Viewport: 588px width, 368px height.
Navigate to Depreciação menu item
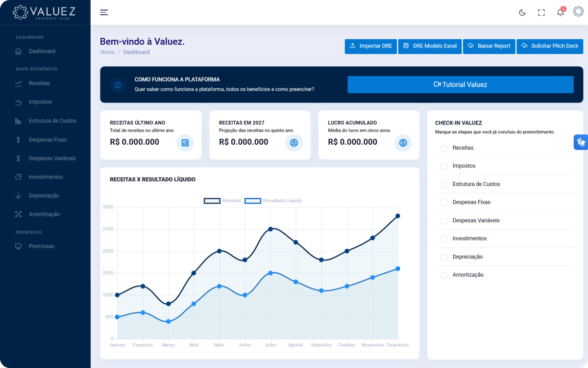45,196
